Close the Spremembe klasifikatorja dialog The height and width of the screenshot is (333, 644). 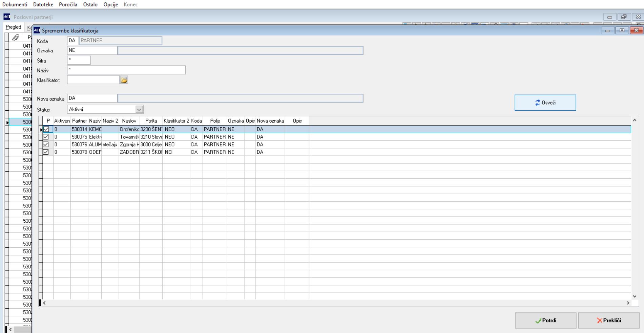pyautogui.click(x=636, y=30)
